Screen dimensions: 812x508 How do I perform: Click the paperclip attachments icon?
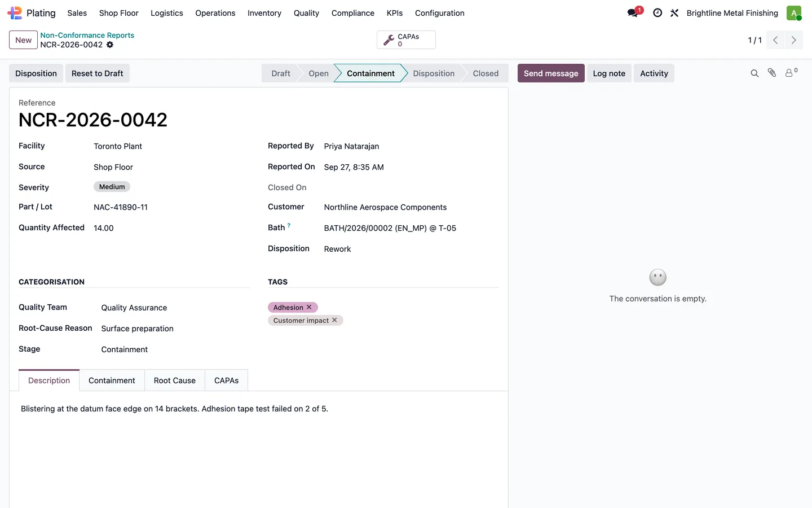(772, 73)
